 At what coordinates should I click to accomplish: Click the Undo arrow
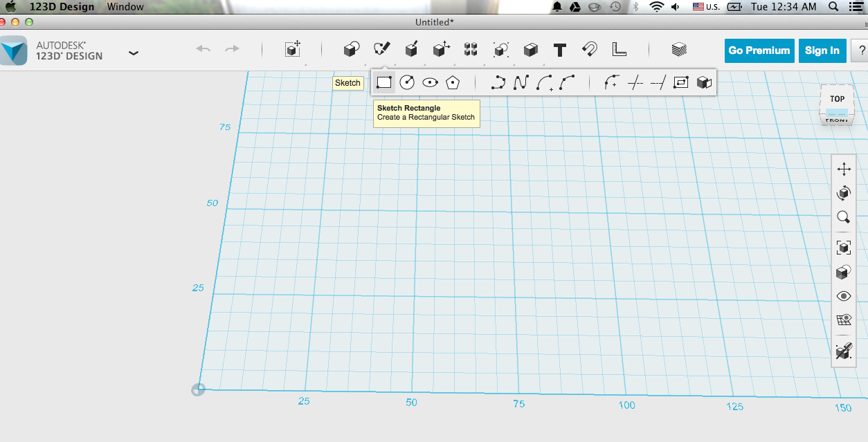203,49
